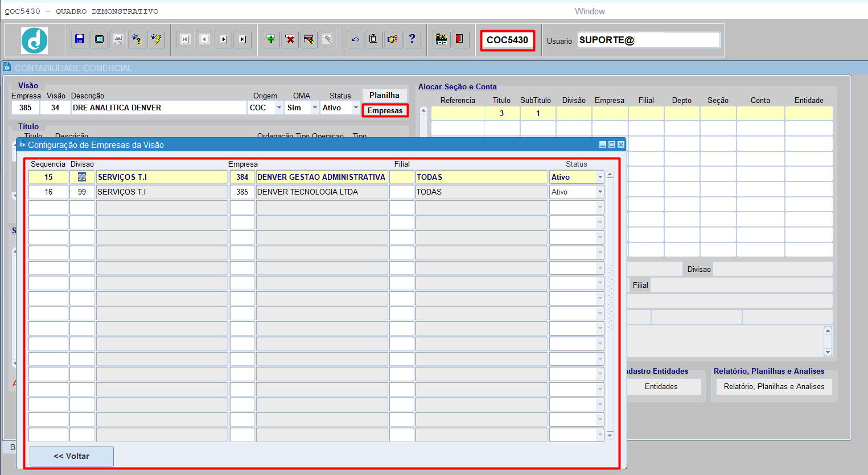
Task: Click the Sequencia 15 cell
Action: (48, 177)
